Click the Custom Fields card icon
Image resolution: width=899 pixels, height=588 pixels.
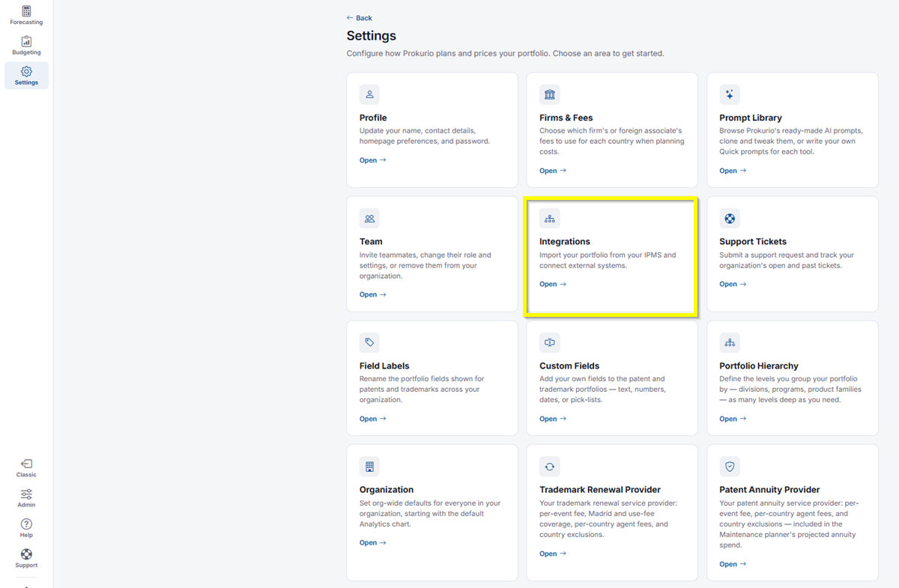point(550,342)
